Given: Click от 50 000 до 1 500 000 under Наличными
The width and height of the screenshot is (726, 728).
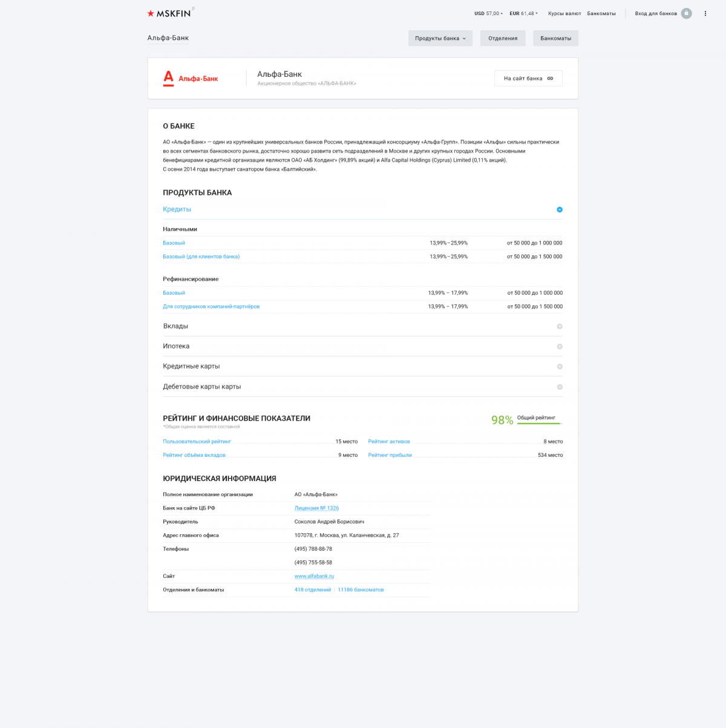Looking at the screenshot, I should pos(535,257).
